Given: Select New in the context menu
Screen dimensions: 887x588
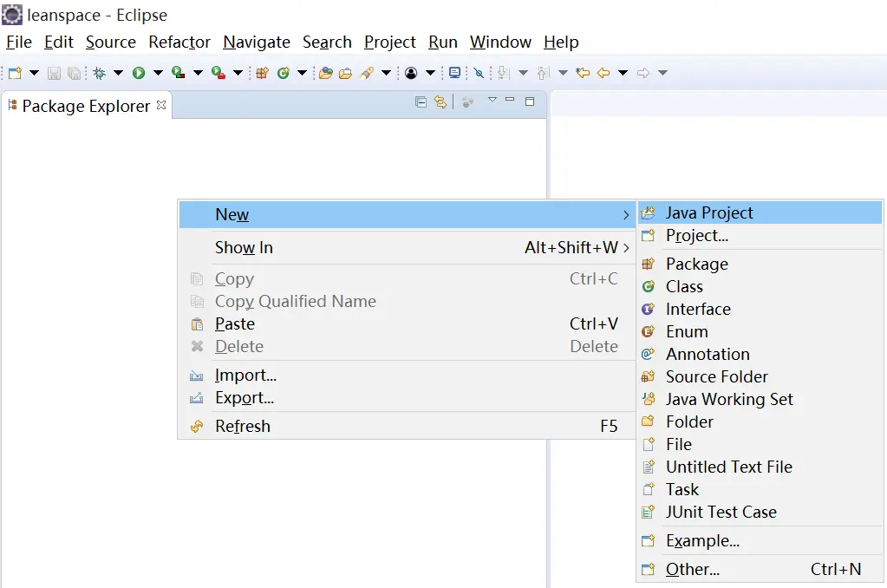Looking at the screenshot, I should click(408, 215).
